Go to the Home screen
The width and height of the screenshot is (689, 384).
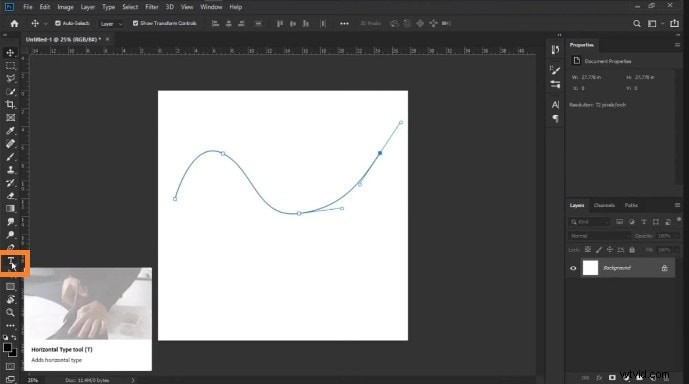[x=15, y=24]
